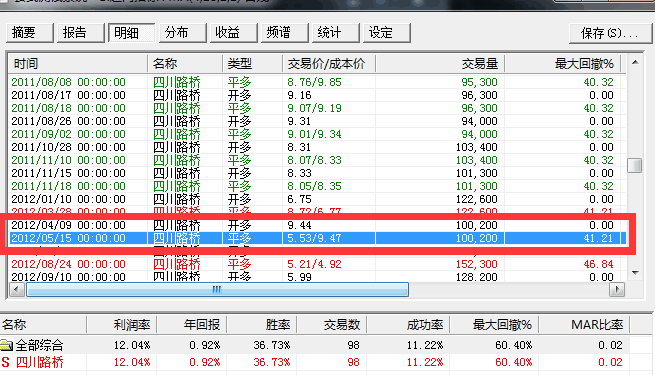Select the 2012/04/09 开多 row
The width and height of the screenshot is (655, 375).
pyautogui.click(x=317, y=225)
